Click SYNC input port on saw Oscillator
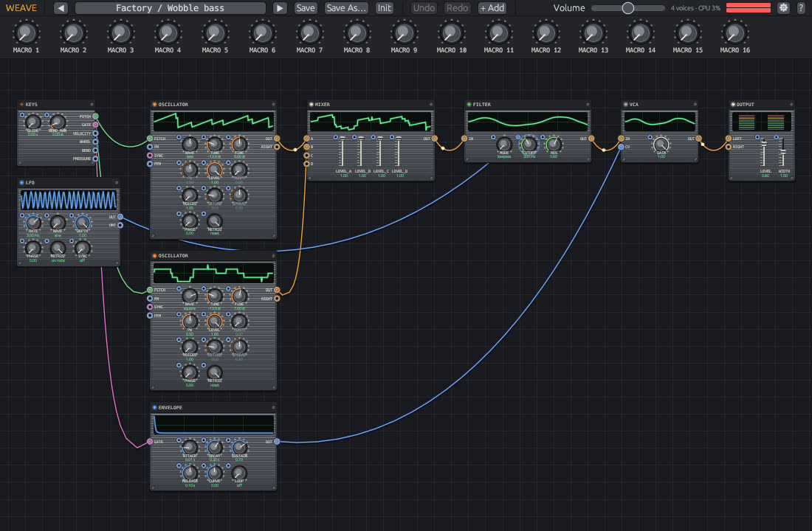The image size is (812, 531). (150, 156)
